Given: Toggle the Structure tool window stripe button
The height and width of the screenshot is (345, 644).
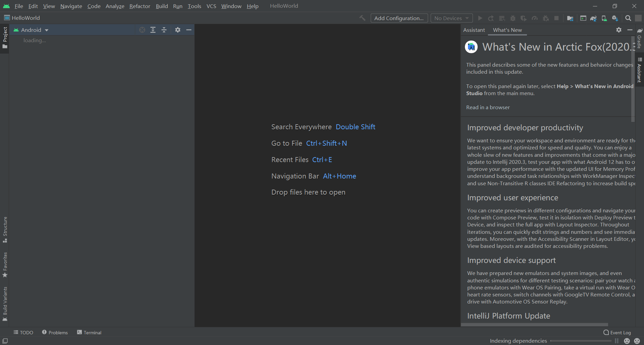Looking at the screenshot, I should pos(5,230).
